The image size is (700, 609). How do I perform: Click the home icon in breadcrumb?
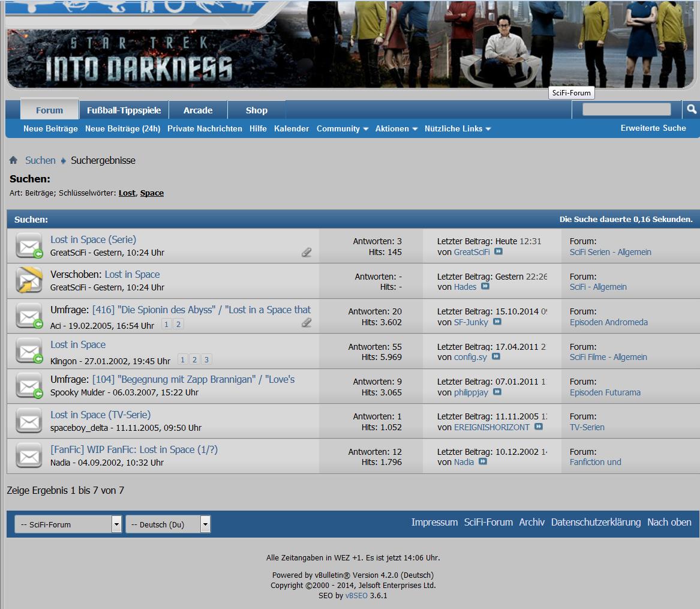(13, 160)
